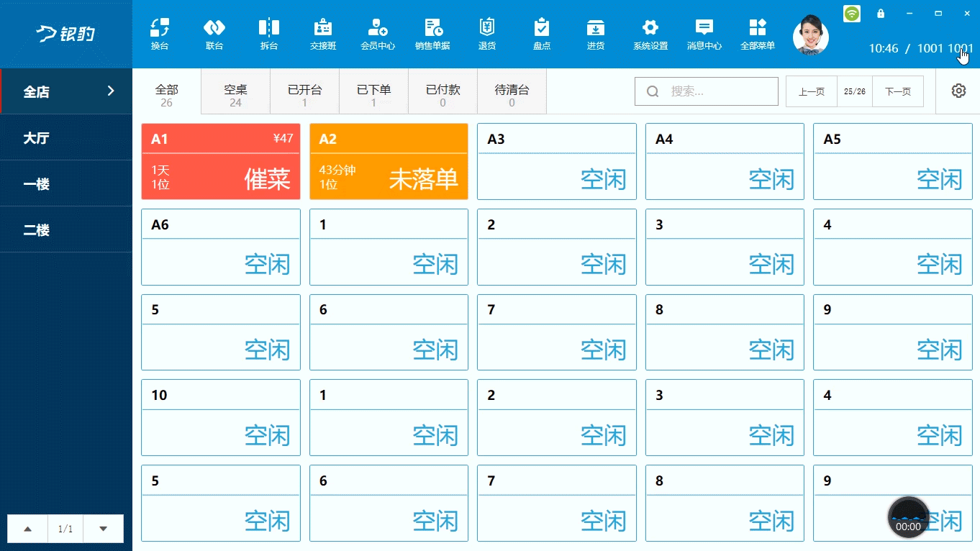This screenshot has width=980, height=551.
Task: Open the 会员中心 member center
Action: (378, 34)
